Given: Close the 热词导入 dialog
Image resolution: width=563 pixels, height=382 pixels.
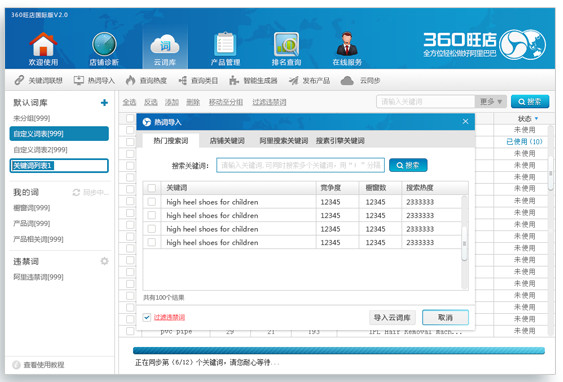Looking at the screenshot, I should tap(465, 122).
